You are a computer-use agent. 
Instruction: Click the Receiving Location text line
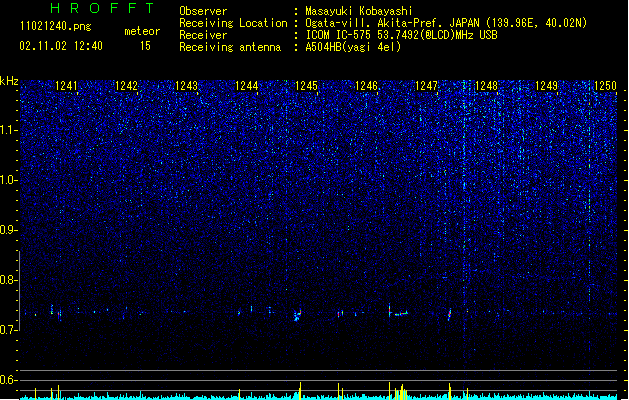click(x=383, y=23)
